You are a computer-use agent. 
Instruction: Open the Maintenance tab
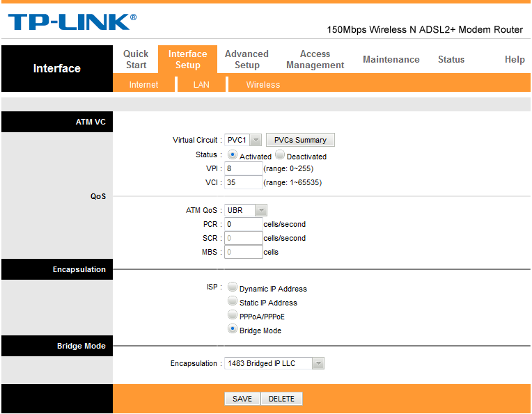click(x=391, y=59)
